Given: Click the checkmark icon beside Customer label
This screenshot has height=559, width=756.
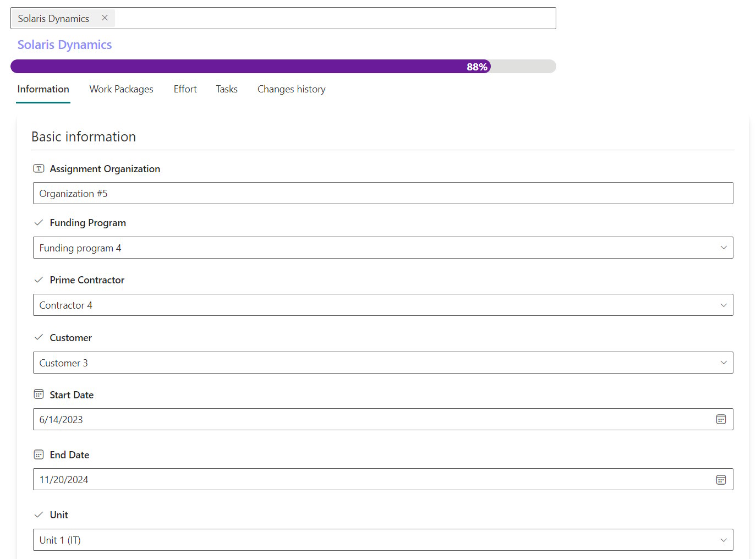Looking at the screenshot, I should point(39,337).
